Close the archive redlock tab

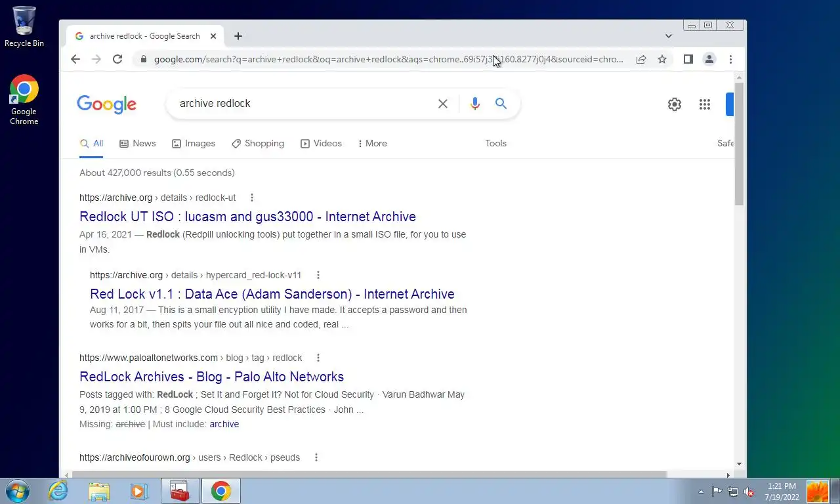213,36
